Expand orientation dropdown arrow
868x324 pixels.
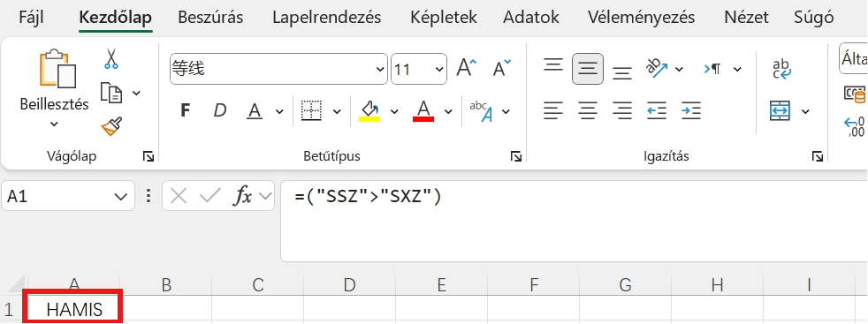point(679,69)
